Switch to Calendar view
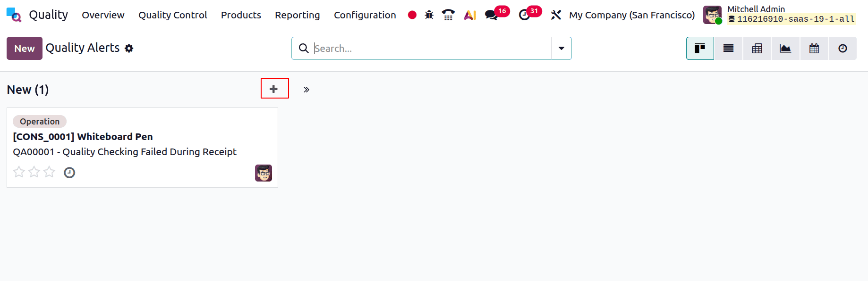Screen dimensions: 868x281 tap(814, 48)
